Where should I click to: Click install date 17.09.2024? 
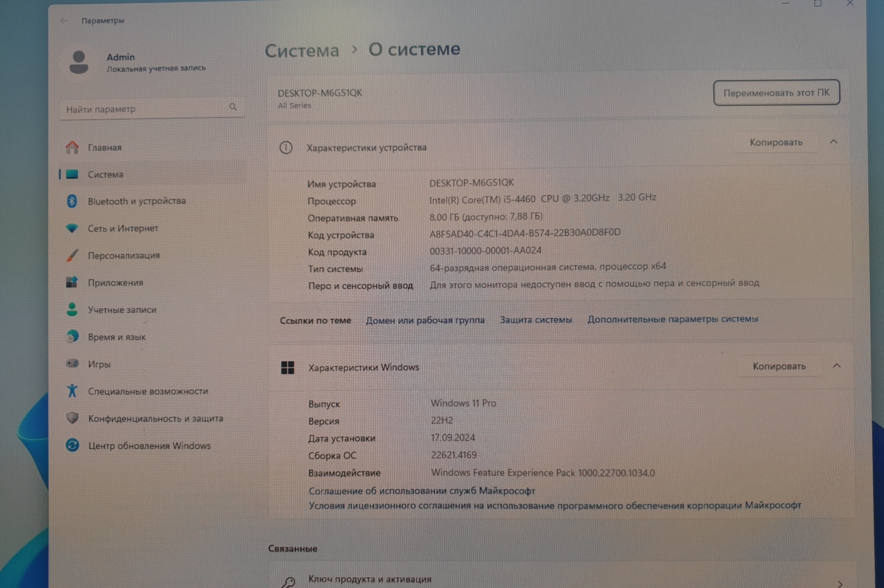click(452, 438)
